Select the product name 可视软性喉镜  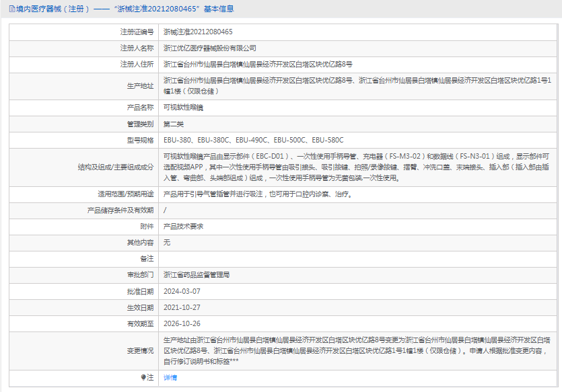(184, 108)
